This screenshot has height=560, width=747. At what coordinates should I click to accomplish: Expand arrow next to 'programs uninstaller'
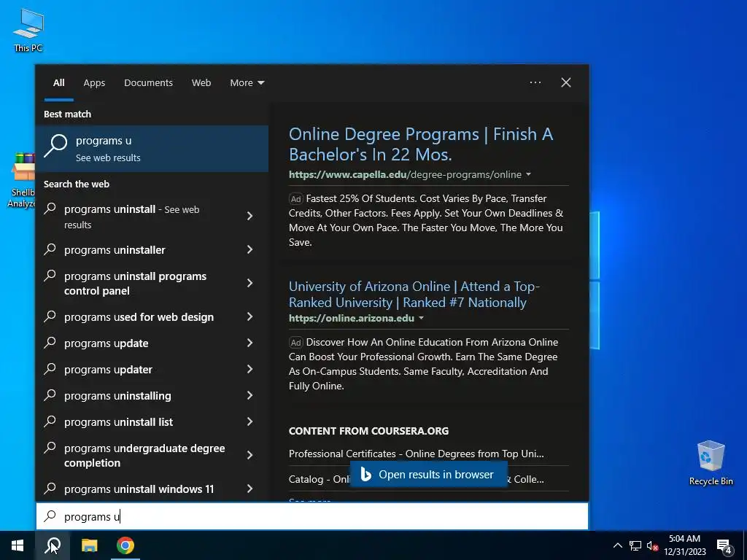click(249, 249)
